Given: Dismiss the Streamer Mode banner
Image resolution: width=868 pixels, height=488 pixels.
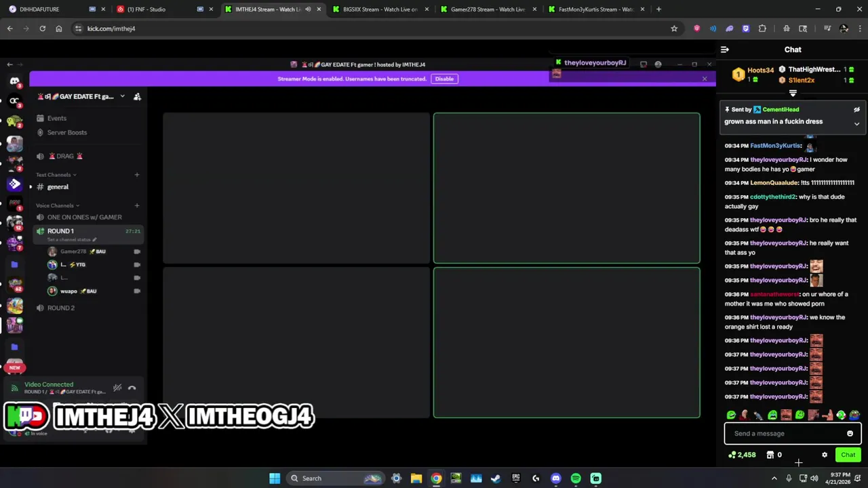Looking at the screenshot, I should tap(704, 79).
